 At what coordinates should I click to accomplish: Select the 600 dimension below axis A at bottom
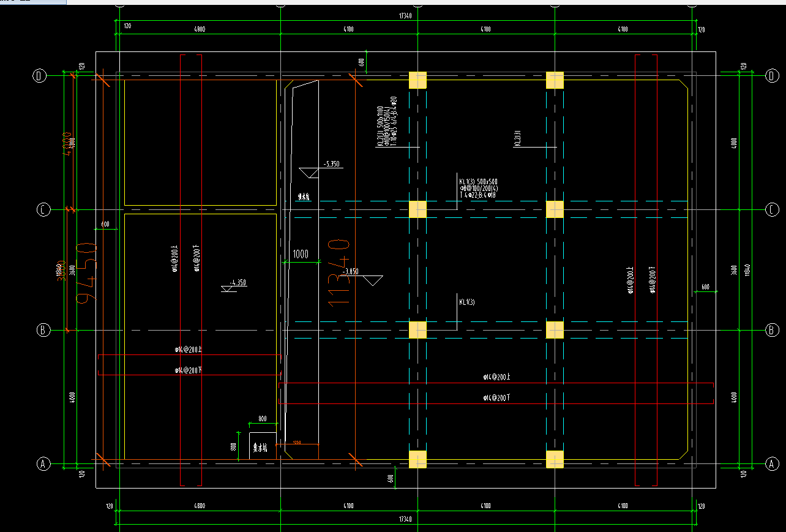(390, 478)
